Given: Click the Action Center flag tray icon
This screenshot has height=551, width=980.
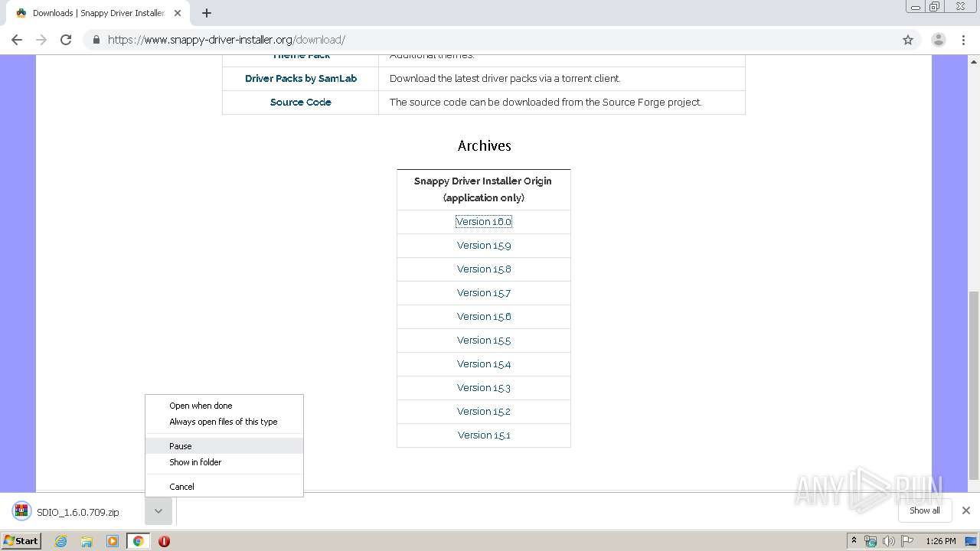Looking at the screenshot, I should coord(907,541).
